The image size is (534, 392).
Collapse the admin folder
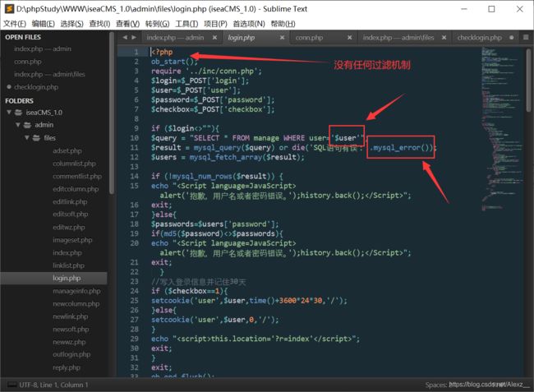coord(18,125)
